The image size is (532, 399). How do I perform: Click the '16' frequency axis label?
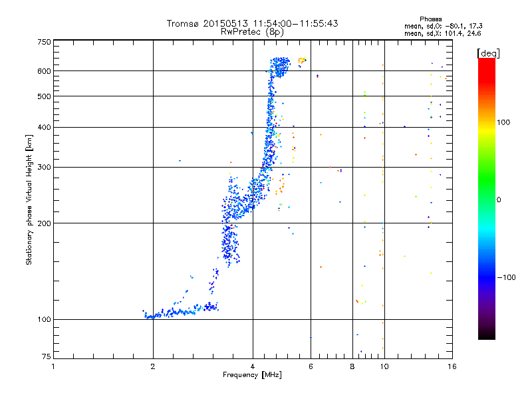[x=452, y=366]
